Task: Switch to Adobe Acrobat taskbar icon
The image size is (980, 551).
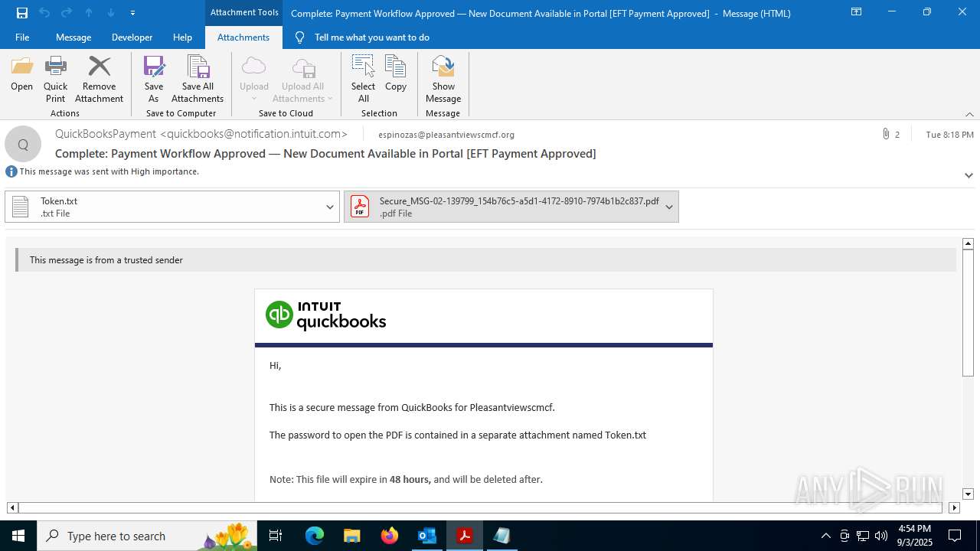Action: point(464,536)
